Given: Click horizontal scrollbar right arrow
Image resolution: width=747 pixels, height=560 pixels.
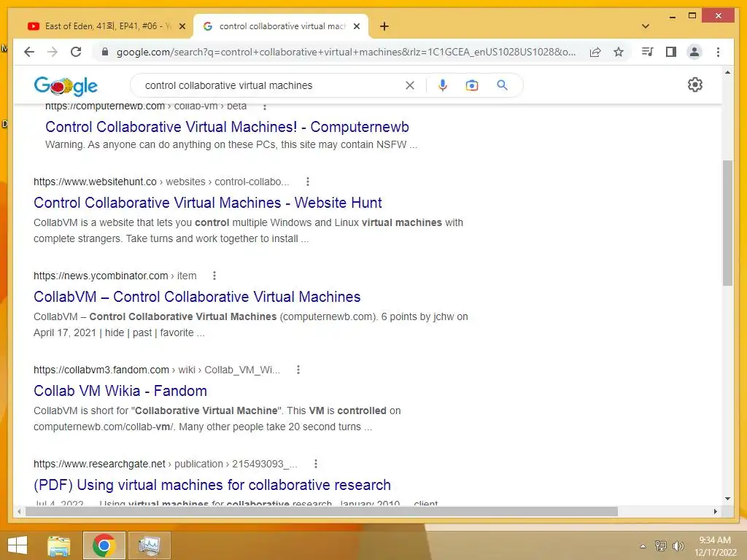Looking at the screenshot, I should (716, 511).
